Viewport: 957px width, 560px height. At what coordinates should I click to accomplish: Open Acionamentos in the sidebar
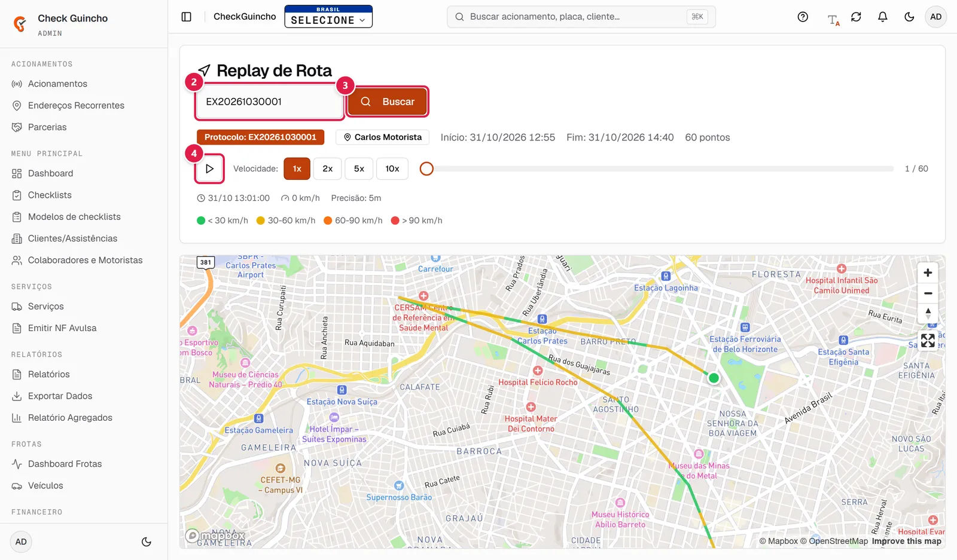tap(84, 84)
